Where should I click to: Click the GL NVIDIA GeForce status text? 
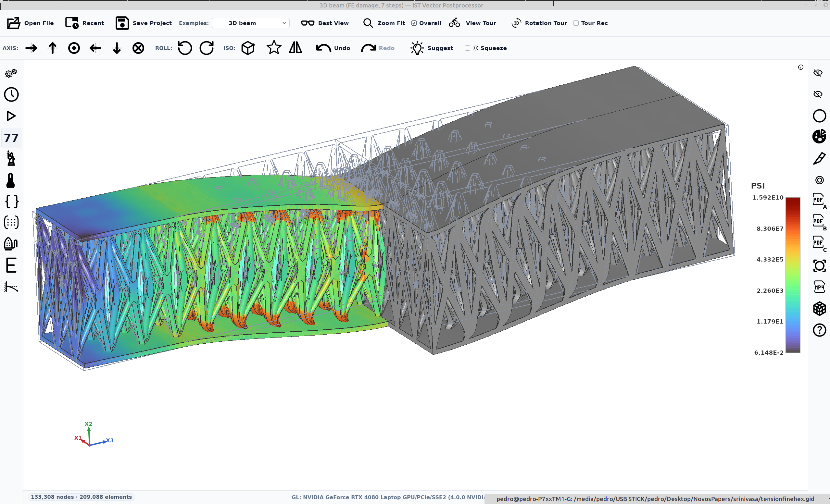[x=388, y=497]
